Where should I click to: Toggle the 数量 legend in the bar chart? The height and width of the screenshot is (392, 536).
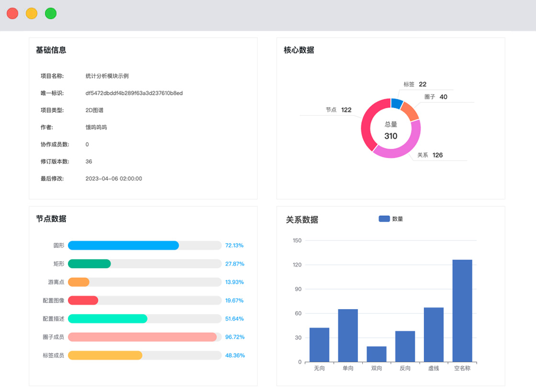[x=391, y=219]
